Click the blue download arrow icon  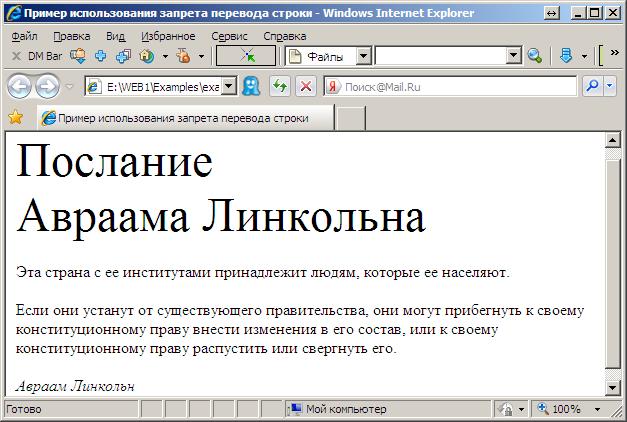(566, 56)
